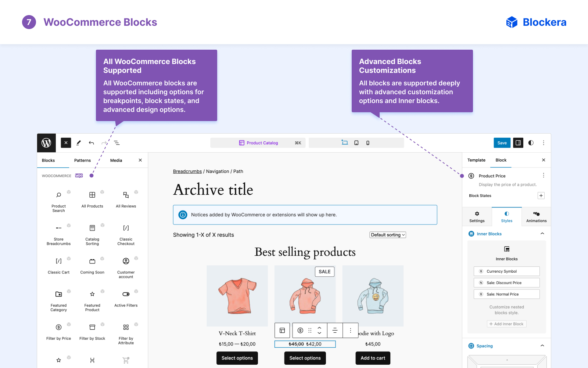The width and height of the screenshot is (588, 368).
Task: Select the pencil edit tool
Action: (x=79, y=143)
